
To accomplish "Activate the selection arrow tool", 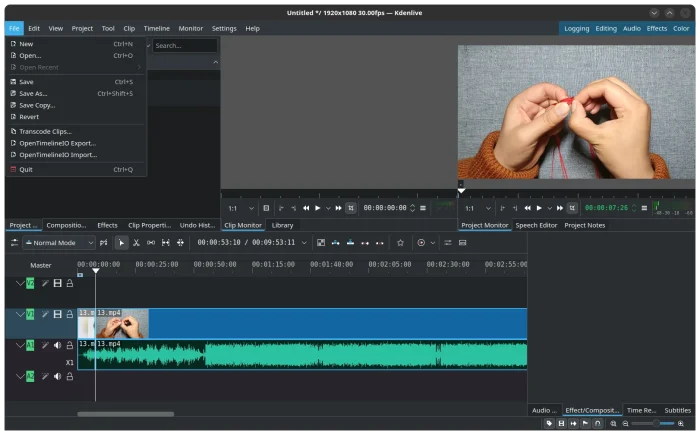I will [122, 242].
